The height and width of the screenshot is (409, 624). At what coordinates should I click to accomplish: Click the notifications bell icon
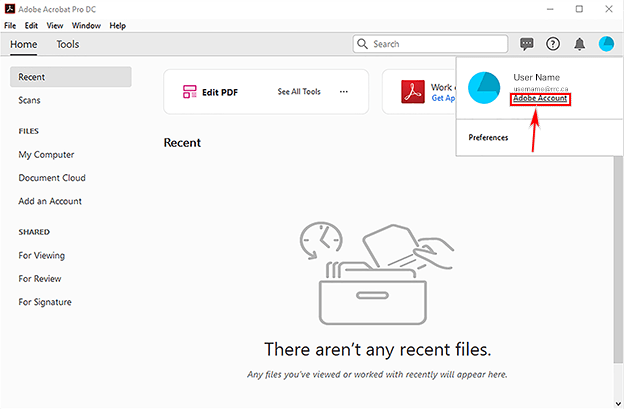580,44
